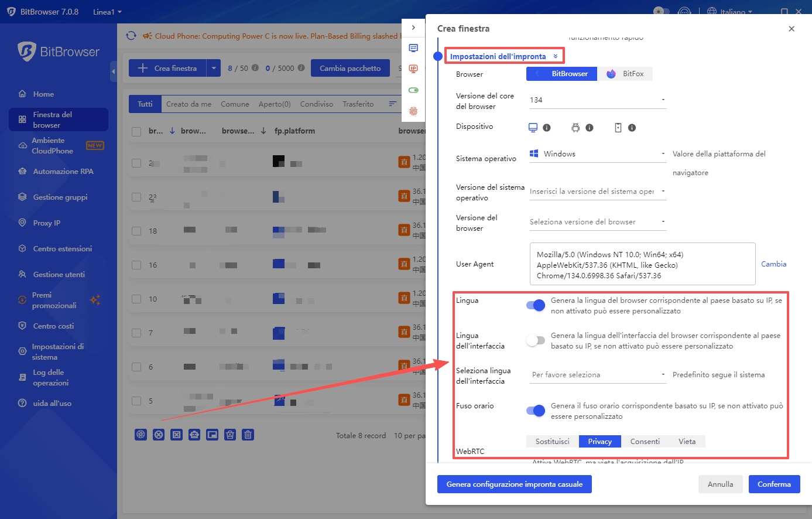Image resolution: width=812 pixels, height=519 pixels.
Task: Switch to the Condiviso tab
Action: coord(317,104)
